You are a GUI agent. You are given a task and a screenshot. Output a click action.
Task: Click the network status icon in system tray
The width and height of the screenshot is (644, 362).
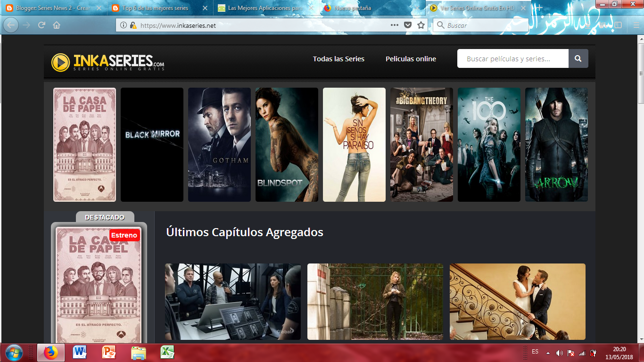582,352
